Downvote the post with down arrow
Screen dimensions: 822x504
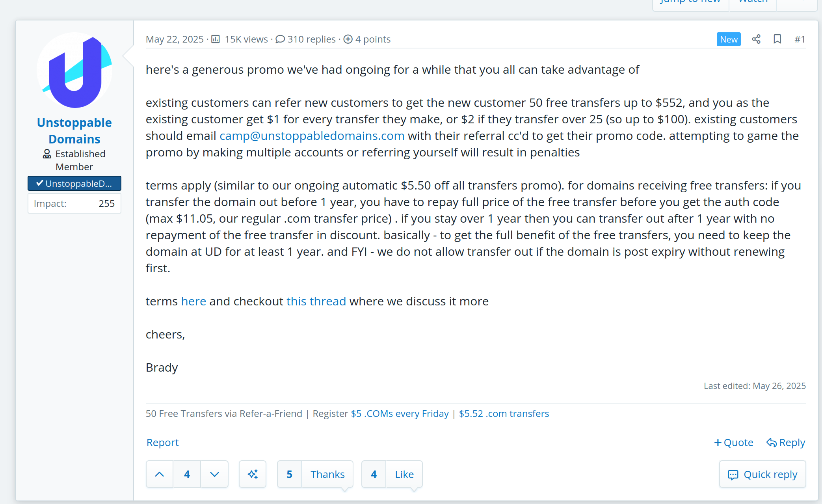tap(214, 474)
